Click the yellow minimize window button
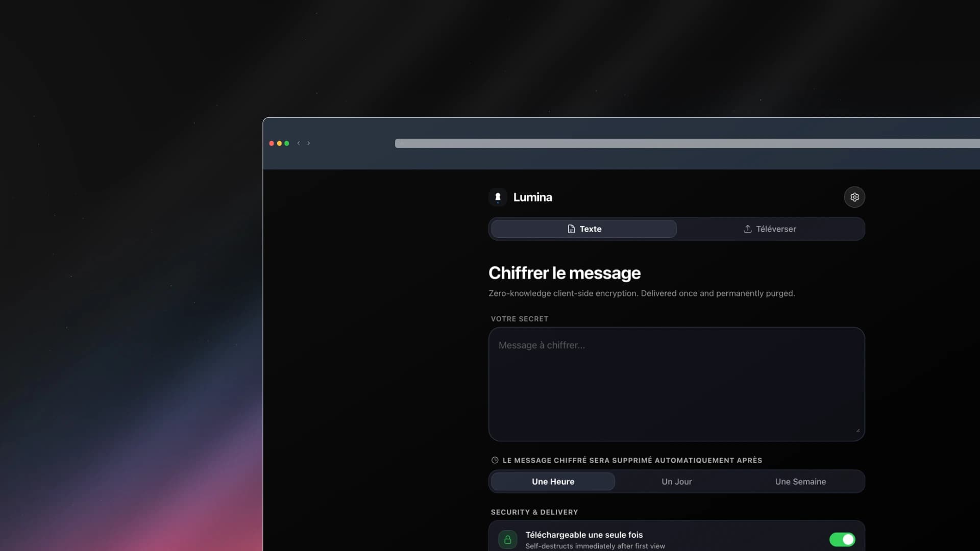The height and width of the screenshot is (551, 980). tap(279, 143)
